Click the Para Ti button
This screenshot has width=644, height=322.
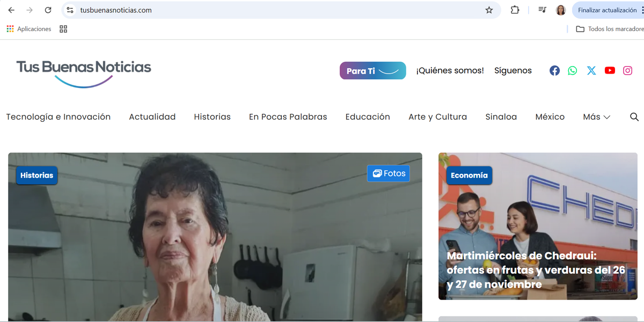pyautogui.click(x=373, y=71)
